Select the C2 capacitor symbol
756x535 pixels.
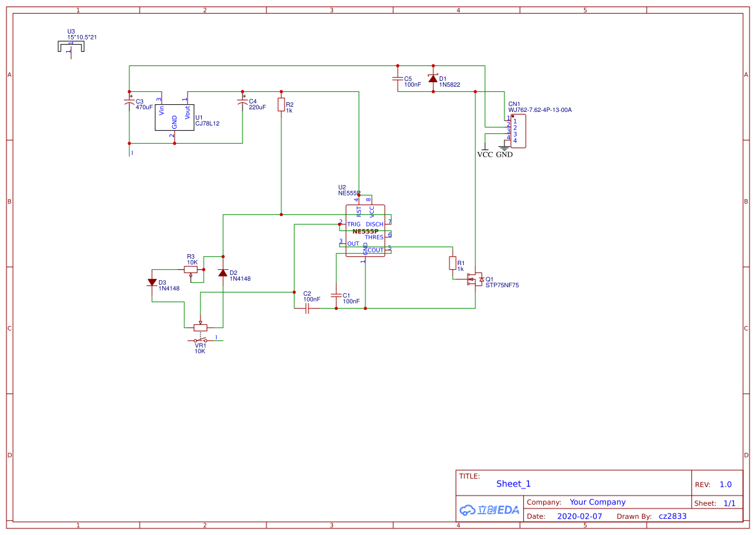pos(307,309)
